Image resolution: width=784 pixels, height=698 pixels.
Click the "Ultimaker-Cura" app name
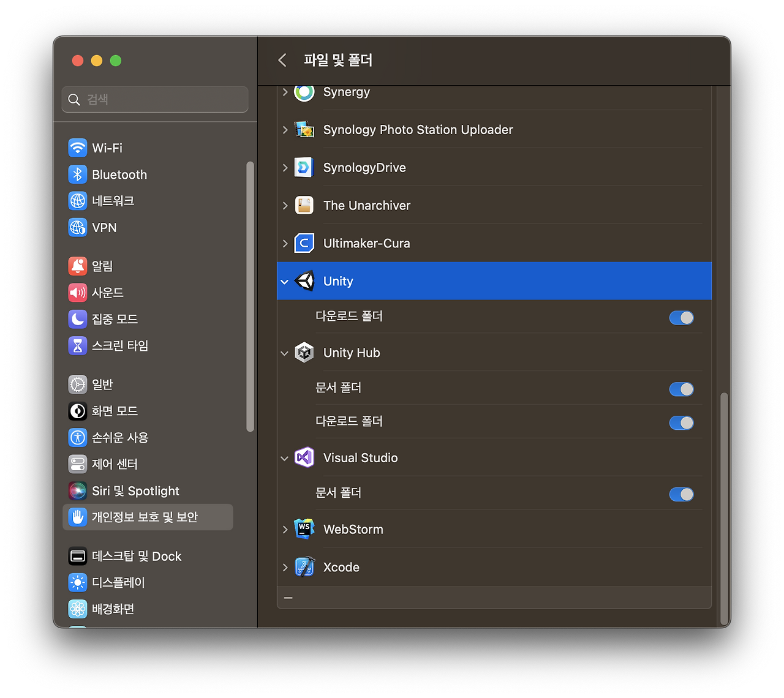coord(367,244)
